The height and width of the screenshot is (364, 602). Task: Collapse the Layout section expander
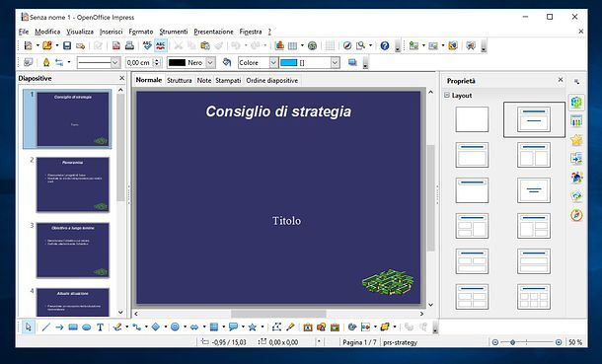point(447,95)
